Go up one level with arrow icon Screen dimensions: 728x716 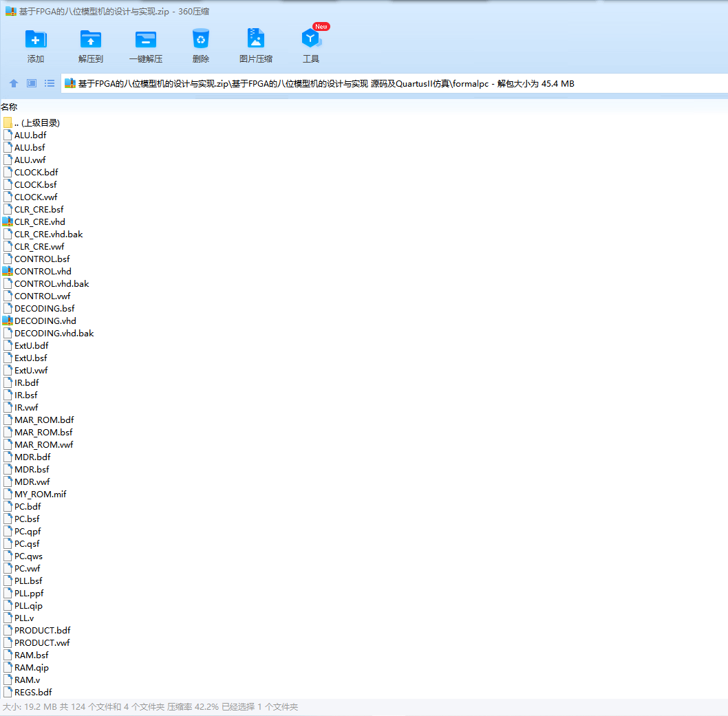coord(14,83)
